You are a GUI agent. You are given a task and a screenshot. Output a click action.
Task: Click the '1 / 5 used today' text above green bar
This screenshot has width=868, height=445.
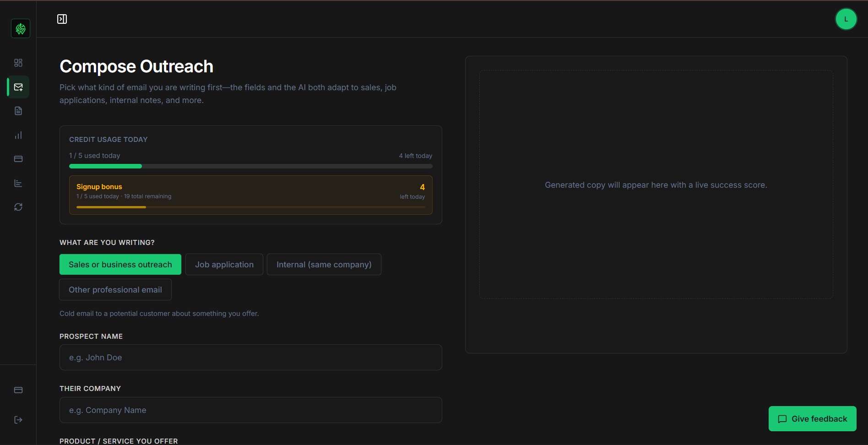coord(95,156)
